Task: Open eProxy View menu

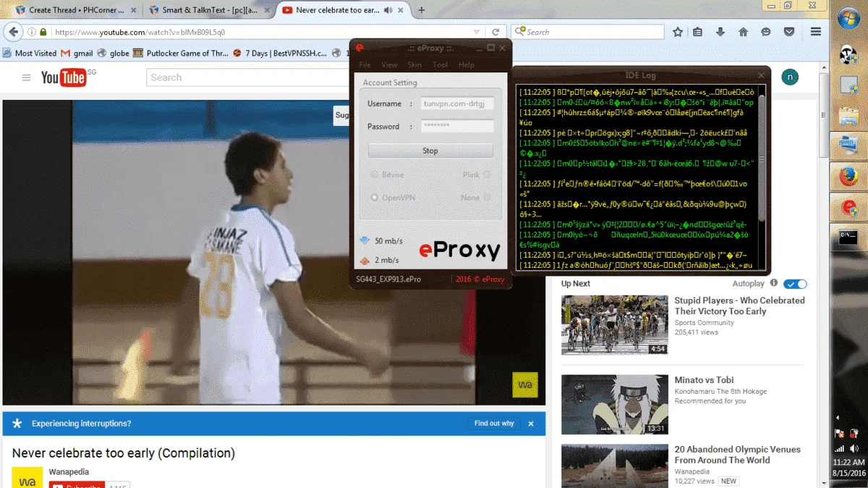Action: click(x=389, y=65)
